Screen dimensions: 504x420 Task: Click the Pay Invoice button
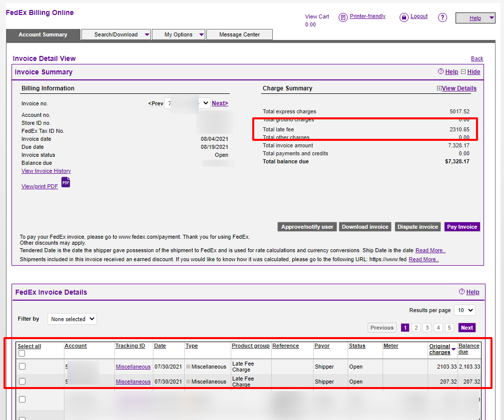(x=462, y=227)
